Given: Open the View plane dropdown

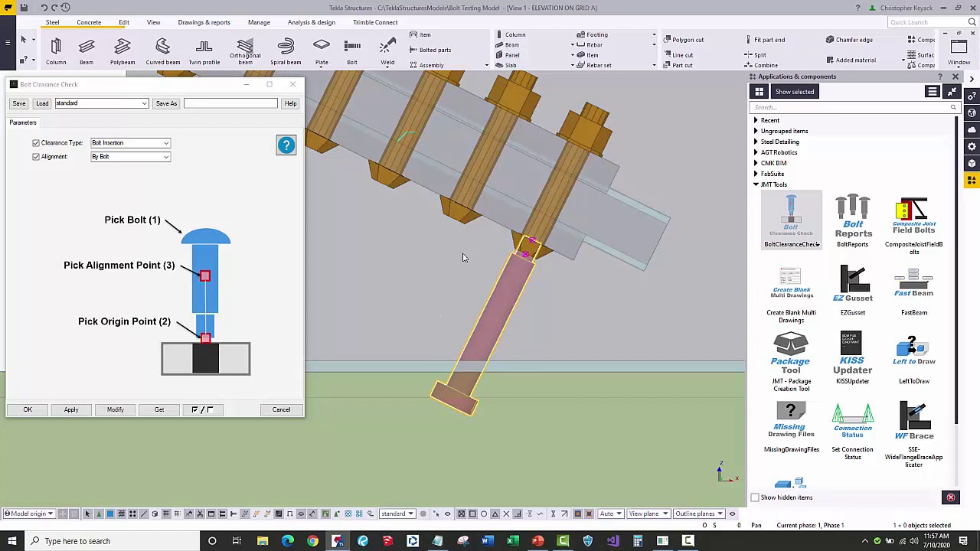Looking at the screenshot, I should tap(648, 514).
